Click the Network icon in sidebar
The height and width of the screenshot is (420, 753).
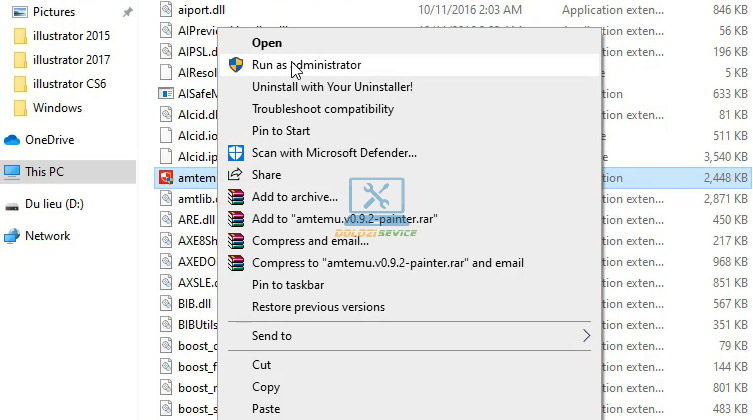point(12,236)
